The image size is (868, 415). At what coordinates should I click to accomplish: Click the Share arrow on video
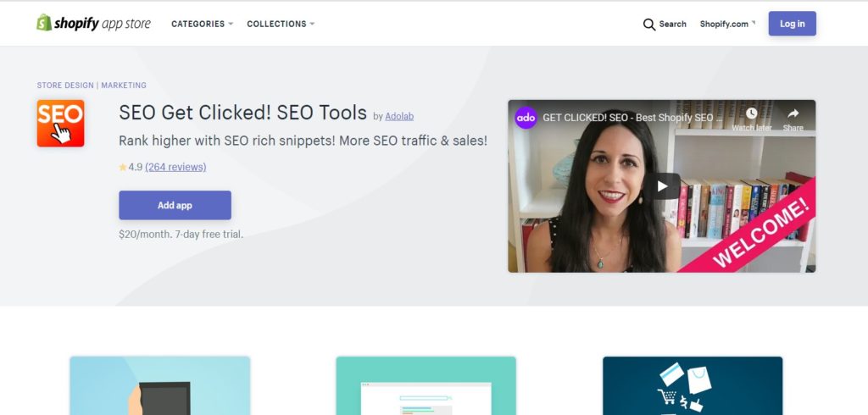[x=793, y=113]
